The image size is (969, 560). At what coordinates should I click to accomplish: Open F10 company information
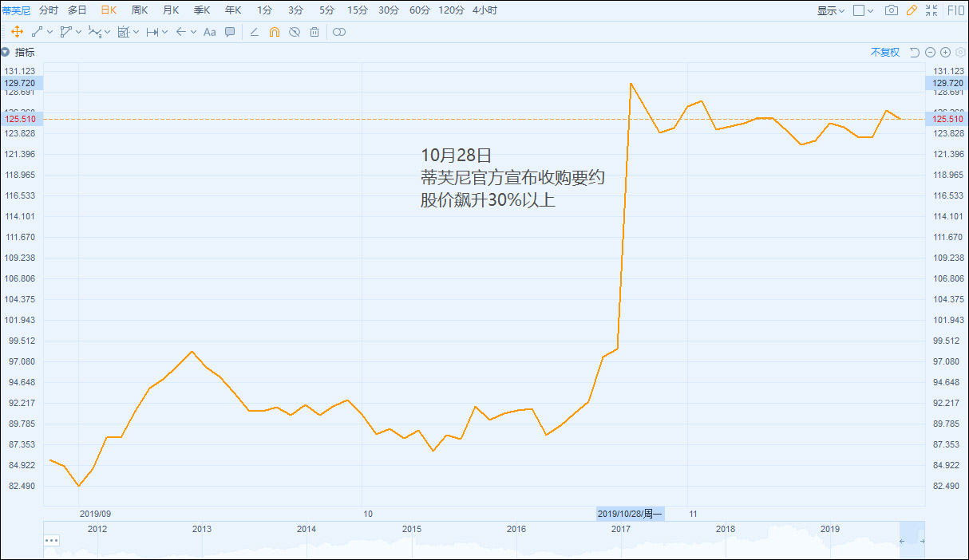pos(955,10)
